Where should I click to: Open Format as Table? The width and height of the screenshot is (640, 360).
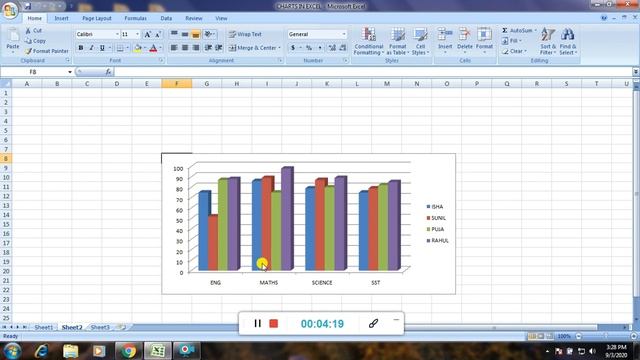(398, 41)
